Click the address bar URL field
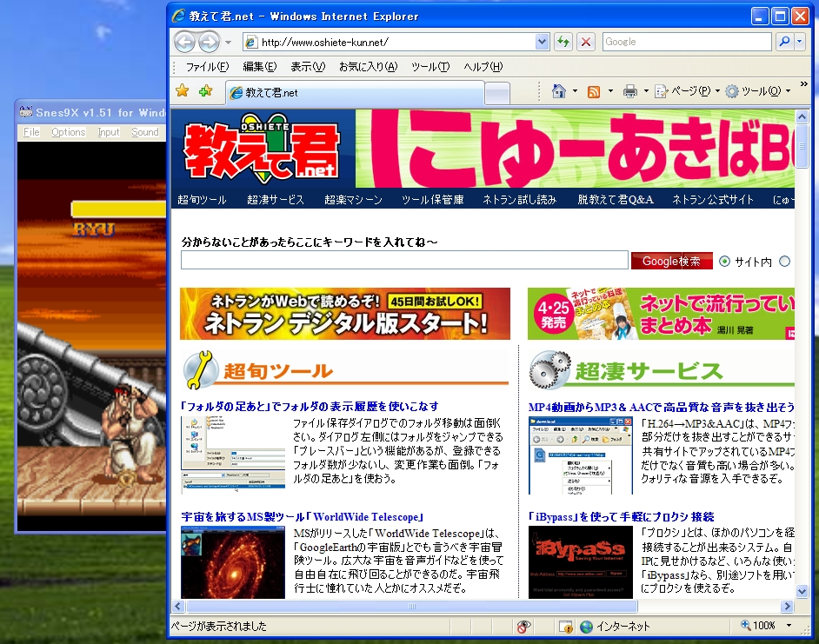The height and width of the screenshot is (644, 819). (x=390, y=42)
